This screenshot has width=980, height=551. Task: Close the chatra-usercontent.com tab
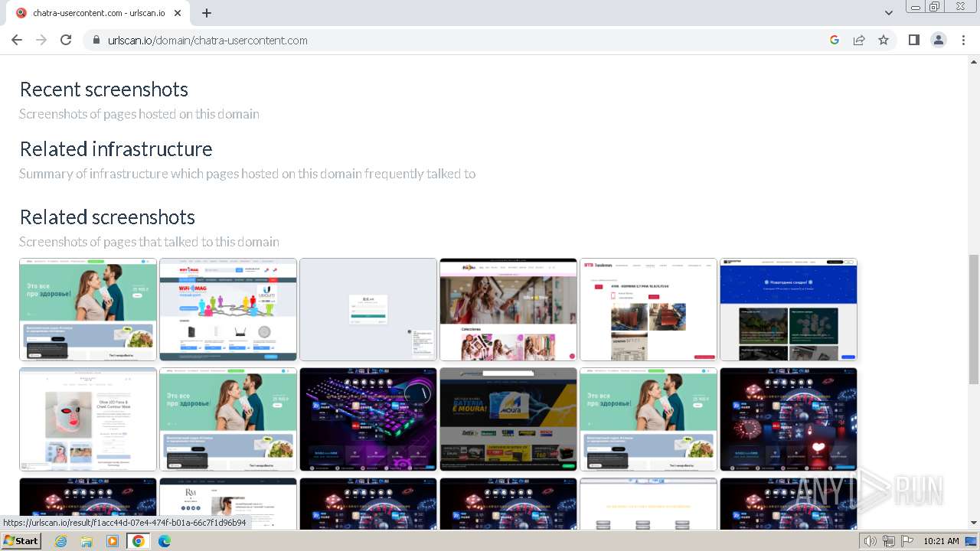[178, 13]
